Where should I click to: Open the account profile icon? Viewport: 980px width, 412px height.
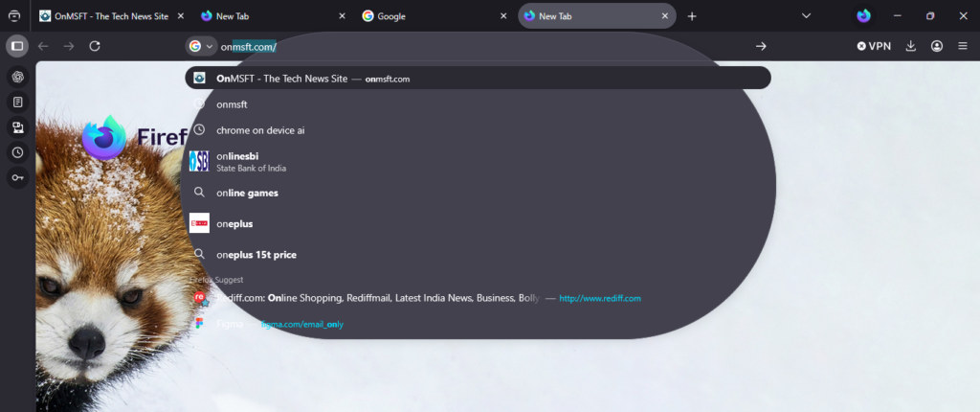[937, 46]
